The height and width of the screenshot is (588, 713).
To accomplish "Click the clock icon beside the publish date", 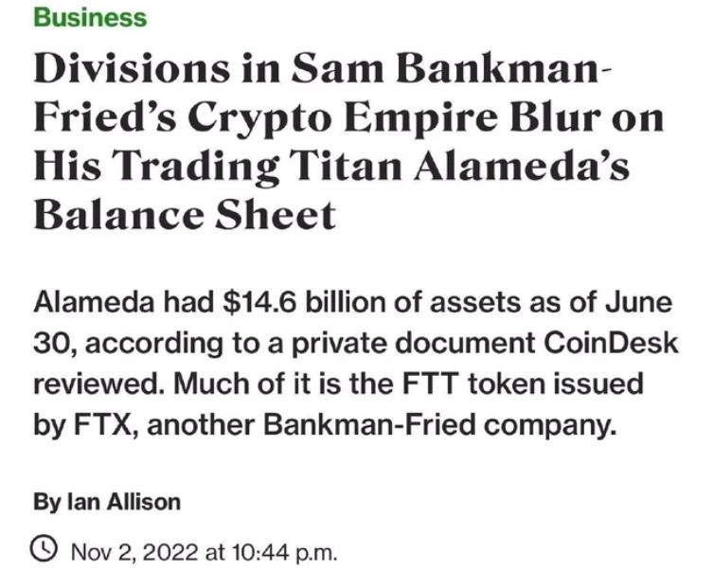I will tap(44, 549).
